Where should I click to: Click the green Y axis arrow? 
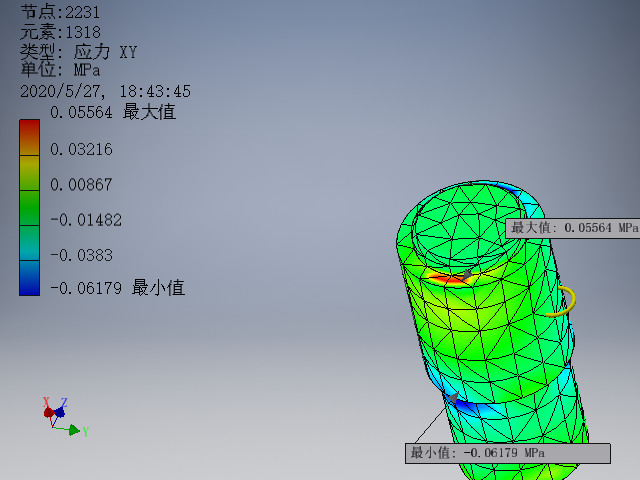tap(74, 430)
